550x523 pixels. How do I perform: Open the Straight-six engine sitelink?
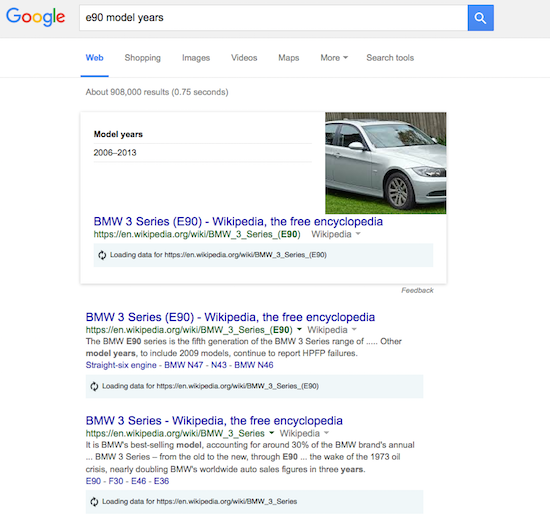[x=121, y=365]
